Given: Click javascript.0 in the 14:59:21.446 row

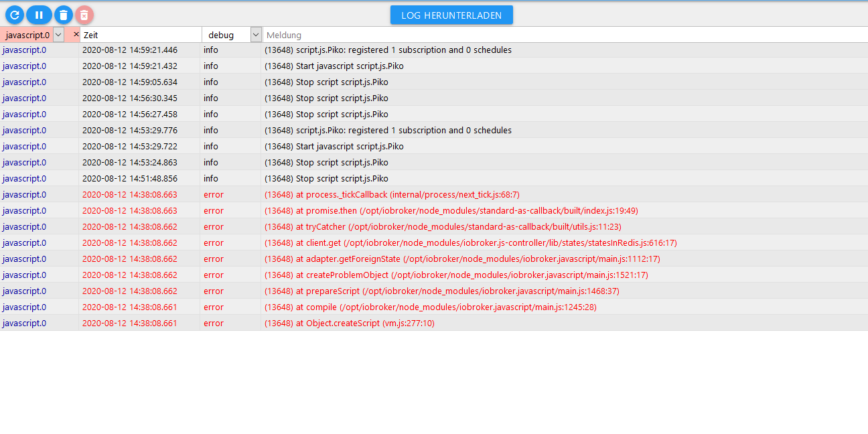Looking at the screenshot, I should coord(24,50).
